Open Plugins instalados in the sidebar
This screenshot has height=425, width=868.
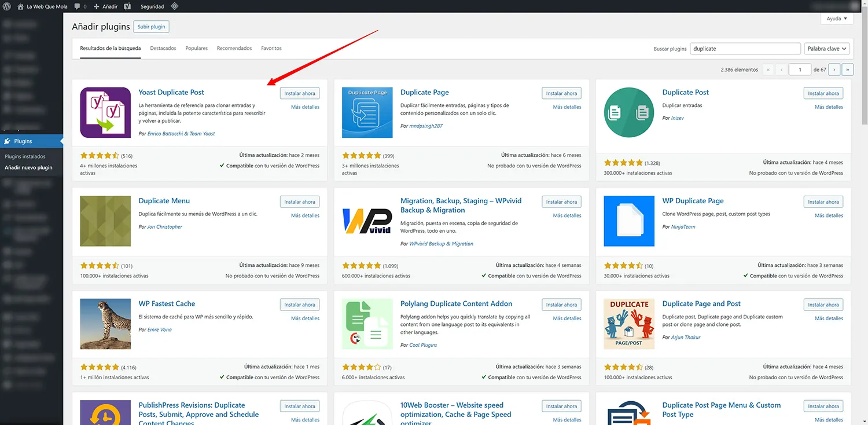coord(25,156)
